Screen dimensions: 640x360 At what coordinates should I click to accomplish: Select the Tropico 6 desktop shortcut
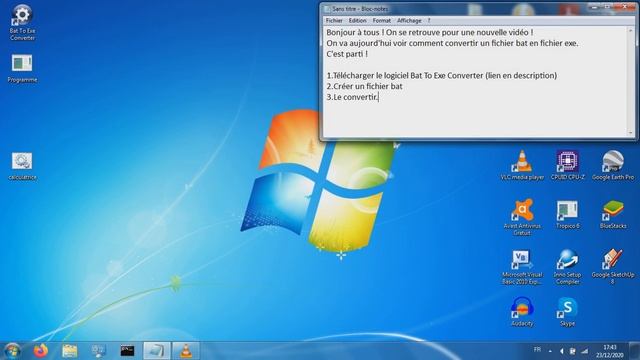click(x=567, y=214)
